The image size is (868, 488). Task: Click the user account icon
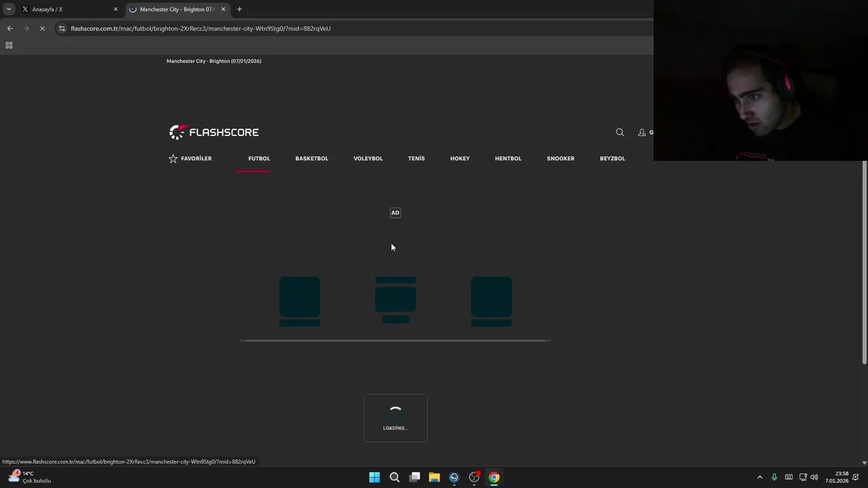tap(642, 132)
